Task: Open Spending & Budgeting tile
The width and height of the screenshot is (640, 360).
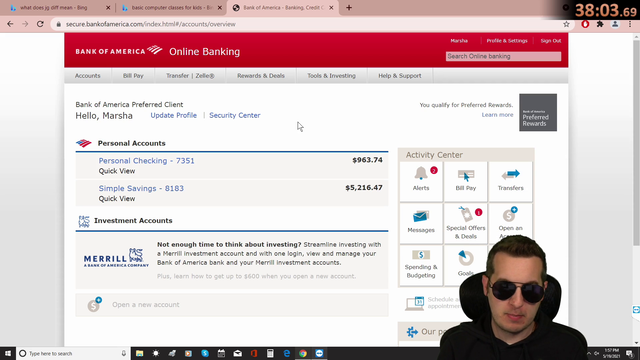Action: [x=421, y=264]
